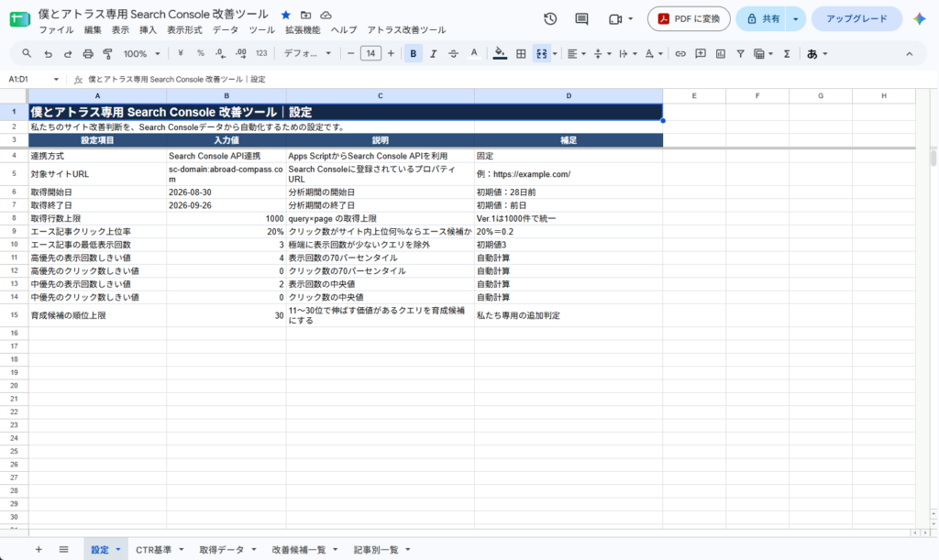Add a new sheet with plus button
Screen dimensions: 939x560
click(39, 549)
